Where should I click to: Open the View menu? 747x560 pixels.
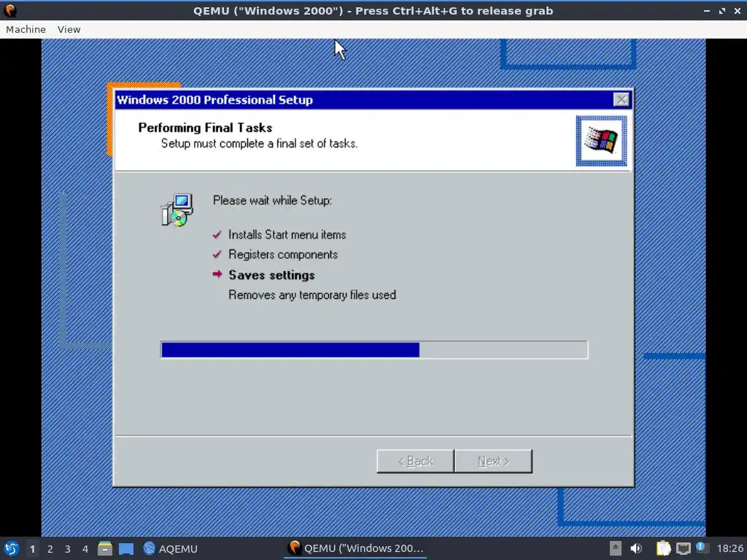point(69,29)
